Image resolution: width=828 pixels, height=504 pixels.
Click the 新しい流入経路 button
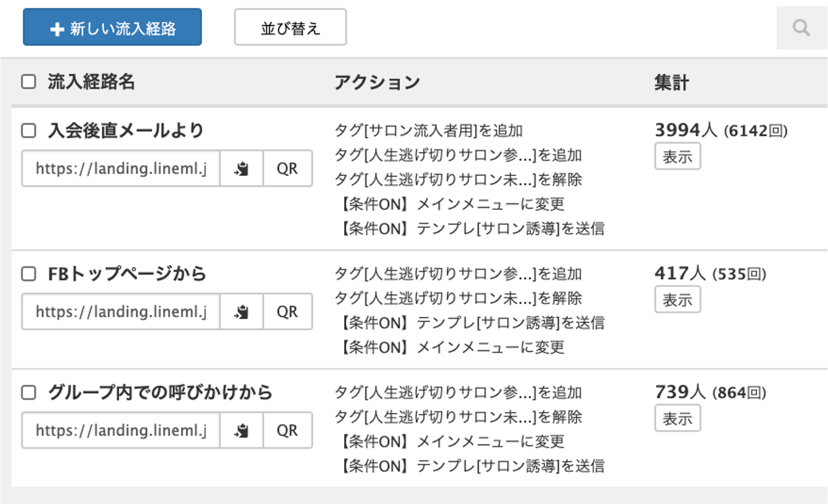click(112, 27)
